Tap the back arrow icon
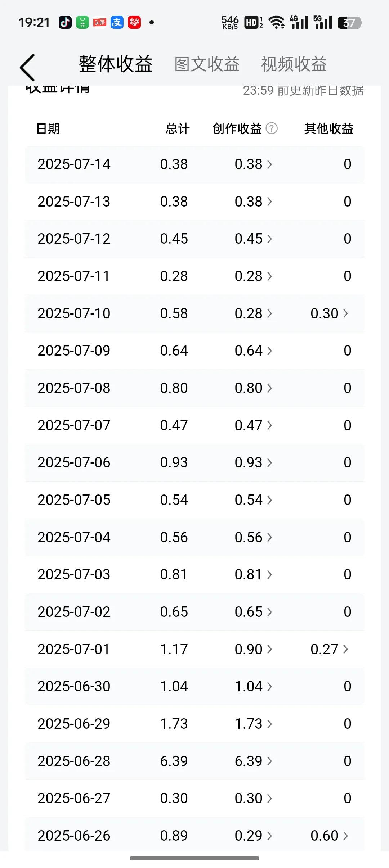The height and width of the screenshot is (868, 389). [x=27, y=67]
